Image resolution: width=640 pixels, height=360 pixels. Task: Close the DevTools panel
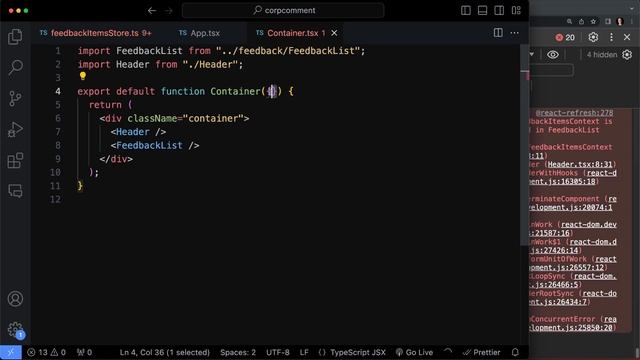(x=627, y=37)
